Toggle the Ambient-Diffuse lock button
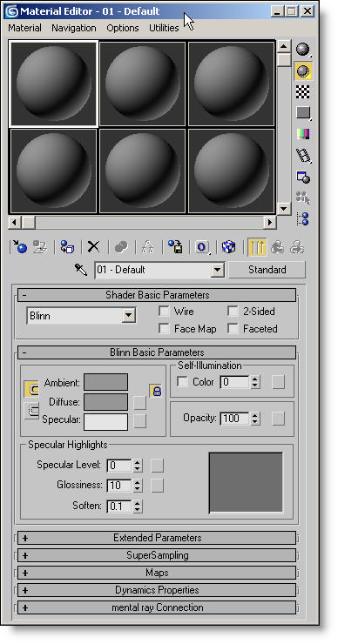The width and height of the screenshot is (338, 644). [x=31, y=389]
